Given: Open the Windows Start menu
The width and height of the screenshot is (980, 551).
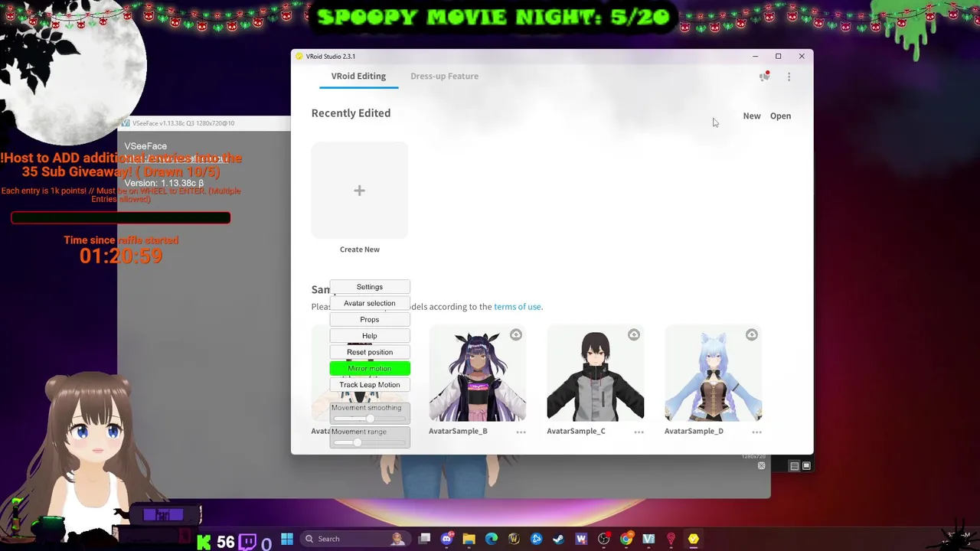Looking at the screenshot, I should (287, 539).
